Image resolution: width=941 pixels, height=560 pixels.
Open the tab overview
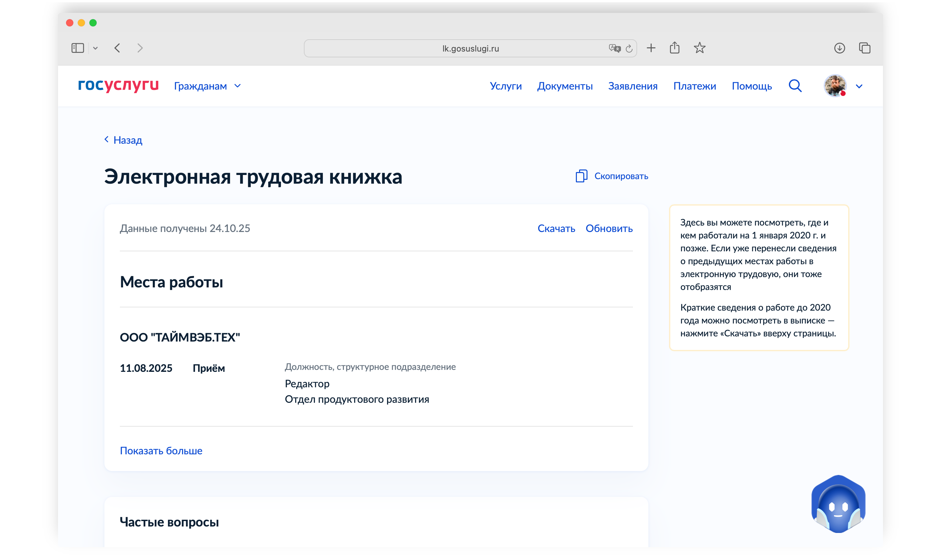coord(864,48)
